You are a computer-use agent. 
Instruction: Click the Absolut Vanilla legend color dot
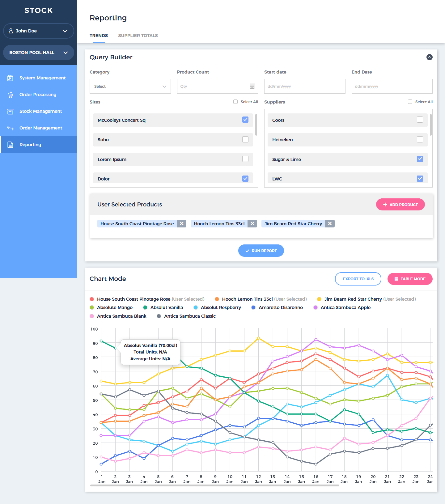coord(145,307)
